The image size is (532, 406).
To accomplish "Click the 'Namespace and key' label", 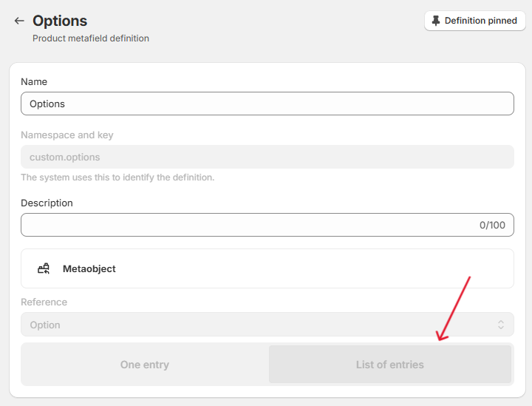I will click(x=66, y=135).
